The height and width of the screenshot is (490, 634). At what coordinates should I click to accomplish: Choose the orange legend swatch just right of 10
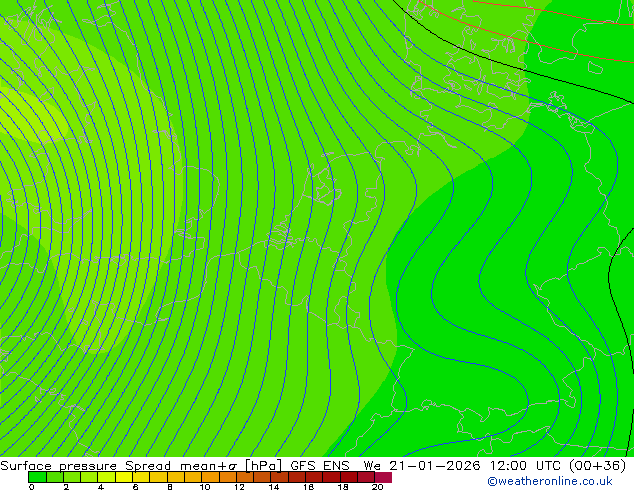(x=210, y=477)
